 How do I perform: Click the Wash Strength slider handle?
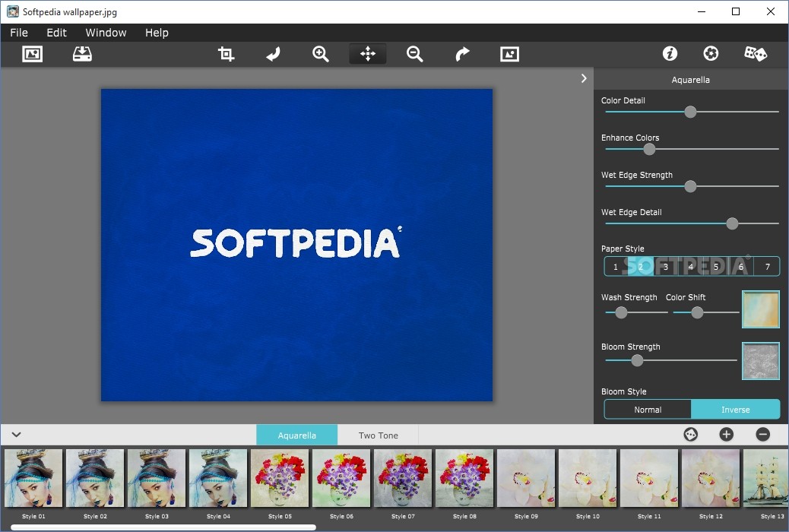622,312
